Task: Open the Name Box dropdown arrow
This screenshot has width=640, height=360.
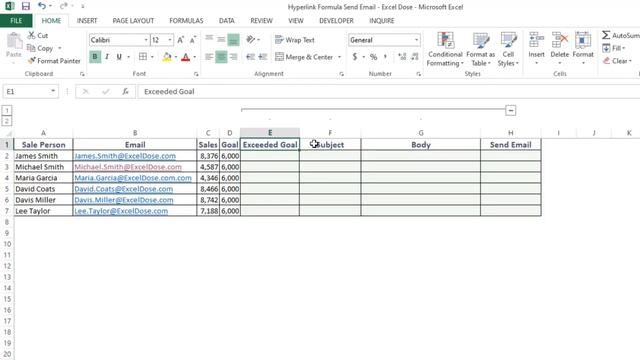Action: pyautogui.click(x=53, y=91)
